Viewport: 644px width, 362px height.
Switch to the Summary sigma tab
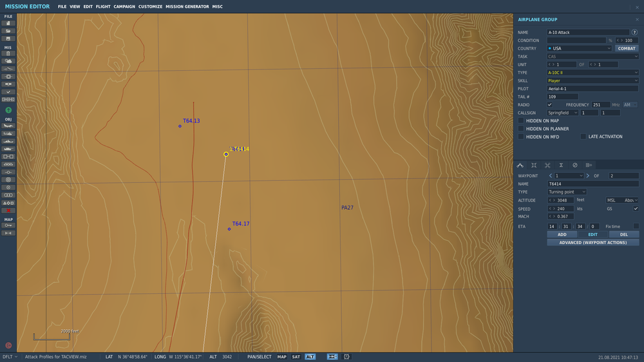(x=561, y=165)
